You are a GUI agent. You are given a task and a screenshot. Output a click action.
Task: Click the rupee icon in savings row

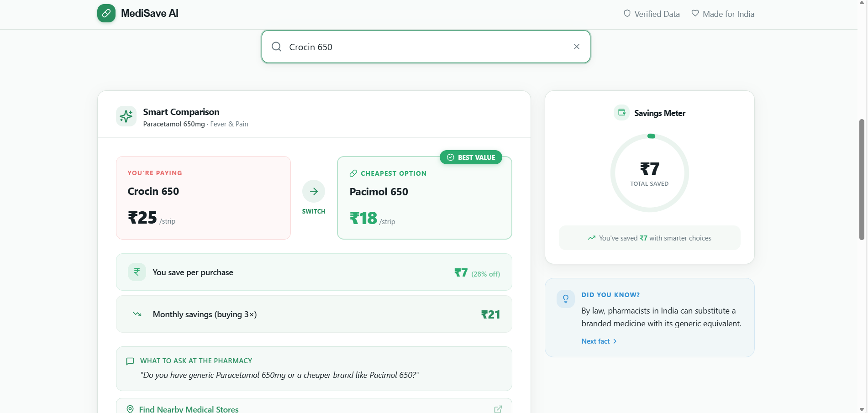(137, 272)
